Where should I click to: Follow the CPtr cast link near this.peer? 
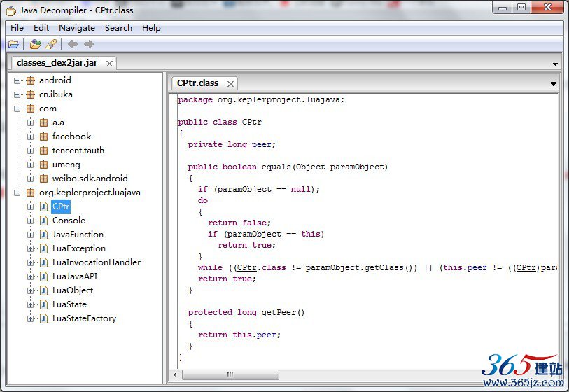click(526, 268)
